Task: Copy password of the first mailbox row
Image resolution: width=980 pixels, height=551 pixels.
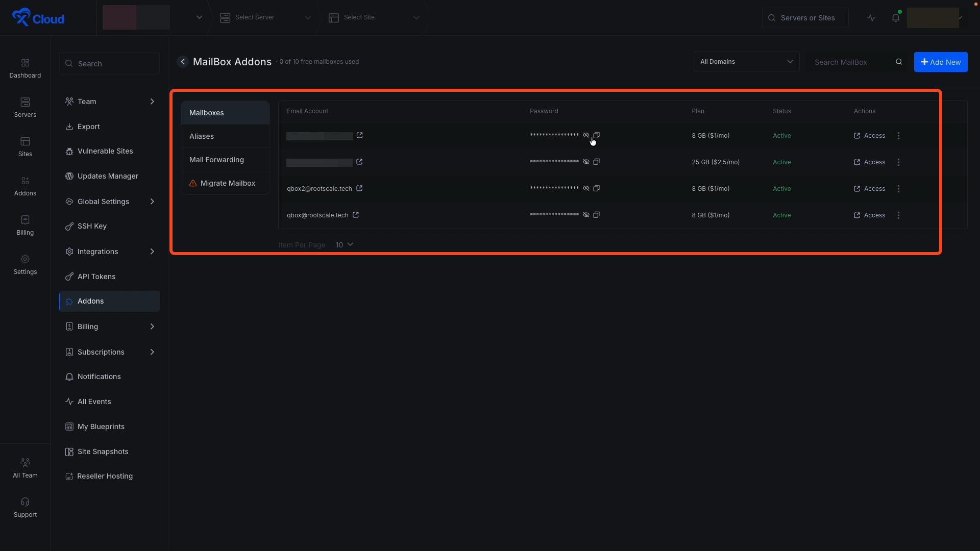Action: click(596, 135)
